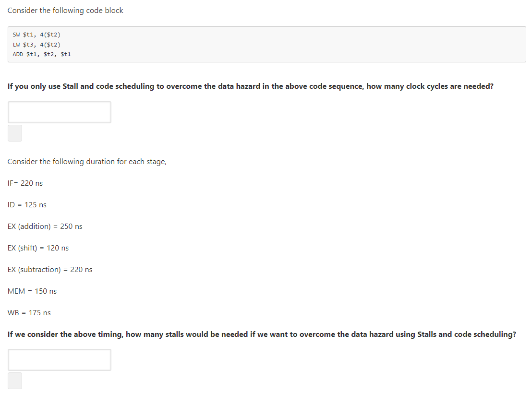Click the clock cycles answer input box
The height and width of the screenshot is (393, 532).
[x=60, y=112]
